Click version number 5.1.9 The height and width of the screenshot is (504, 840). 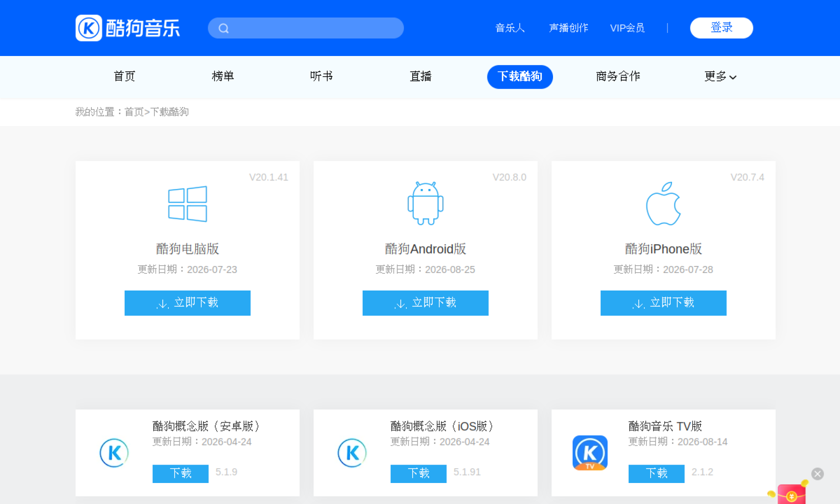[x=226, y=472]
